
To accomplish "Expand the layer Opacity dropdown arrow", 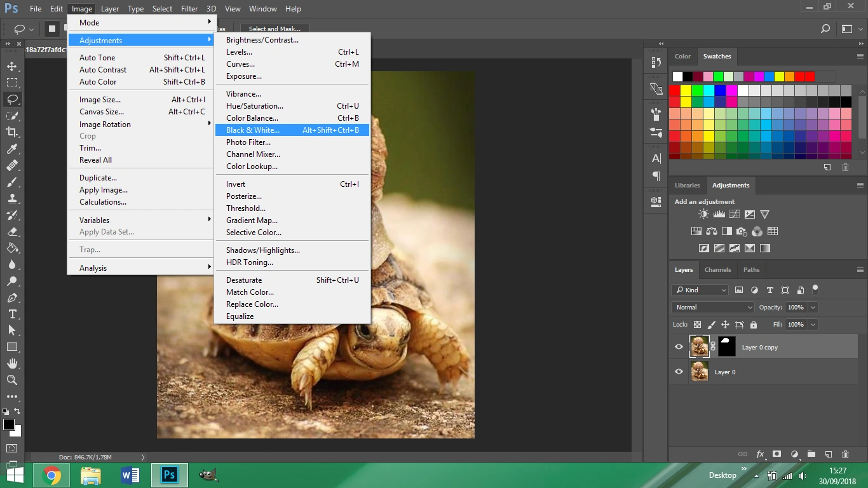I will pos(813,307).
